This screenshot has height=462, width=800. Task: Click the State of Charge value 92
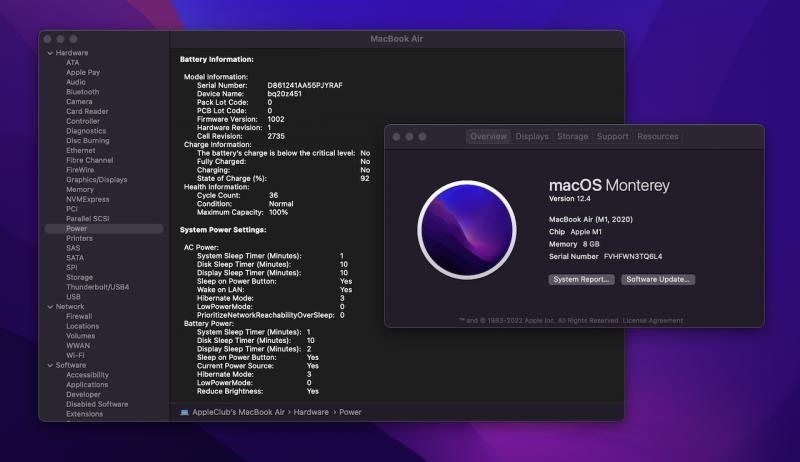point(365,178)
